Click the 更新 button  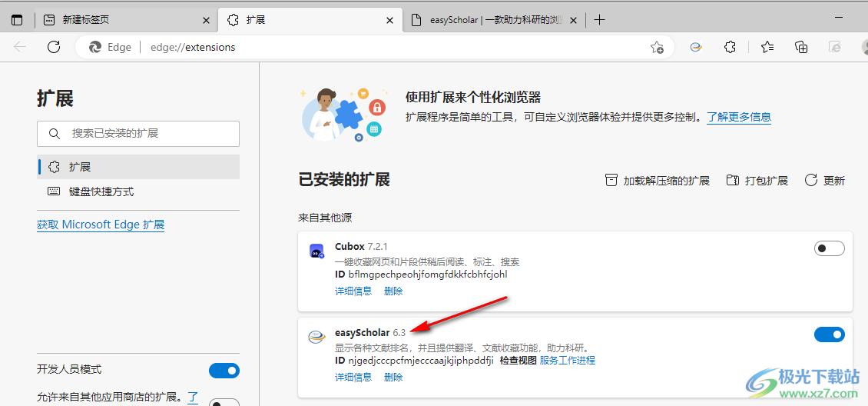tap(825, 181)
